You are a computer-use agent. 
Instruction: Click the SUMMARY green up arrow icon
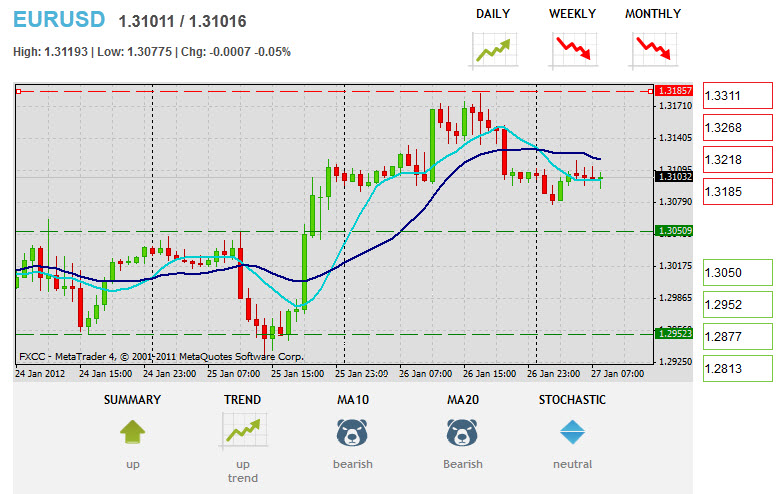click(x=133, y=432)
